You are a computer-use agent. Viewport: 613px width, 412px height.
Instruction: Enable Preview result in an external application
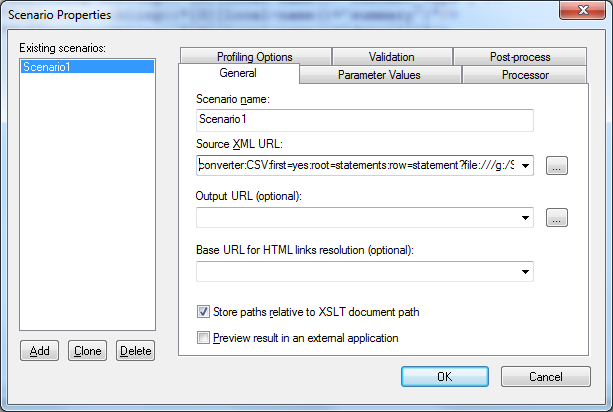204,338
